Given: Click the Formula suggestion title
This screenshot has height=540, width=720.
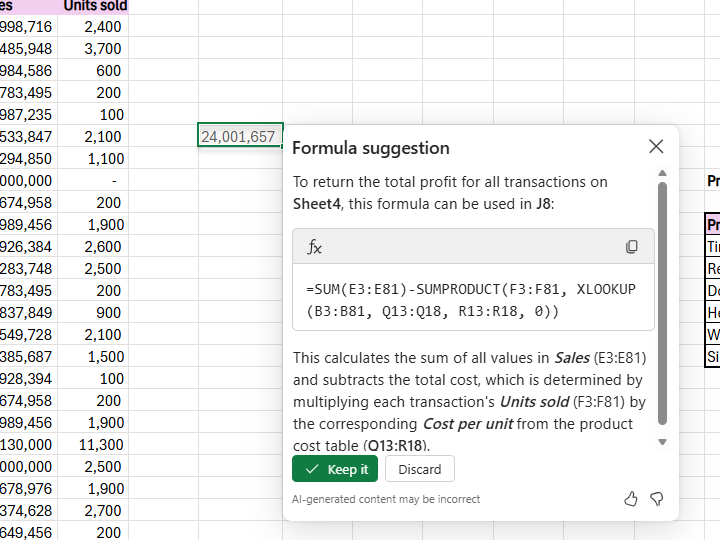Looking at the screenshot, I should pyautogui.click(x=371, y=148).
